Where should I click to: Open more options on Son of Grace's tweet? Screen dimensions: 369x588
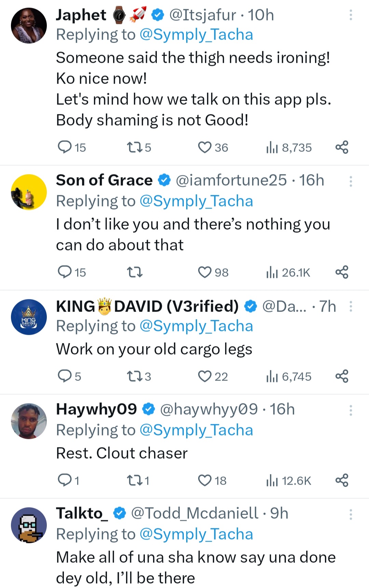tap(351, 181)
